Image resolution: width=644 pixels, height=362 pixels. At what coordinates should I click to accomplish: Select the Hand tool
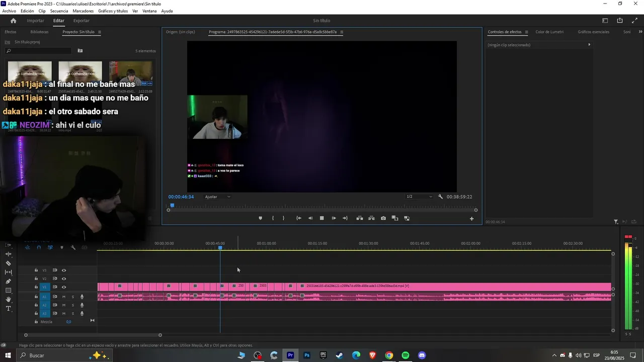[8, 299]
